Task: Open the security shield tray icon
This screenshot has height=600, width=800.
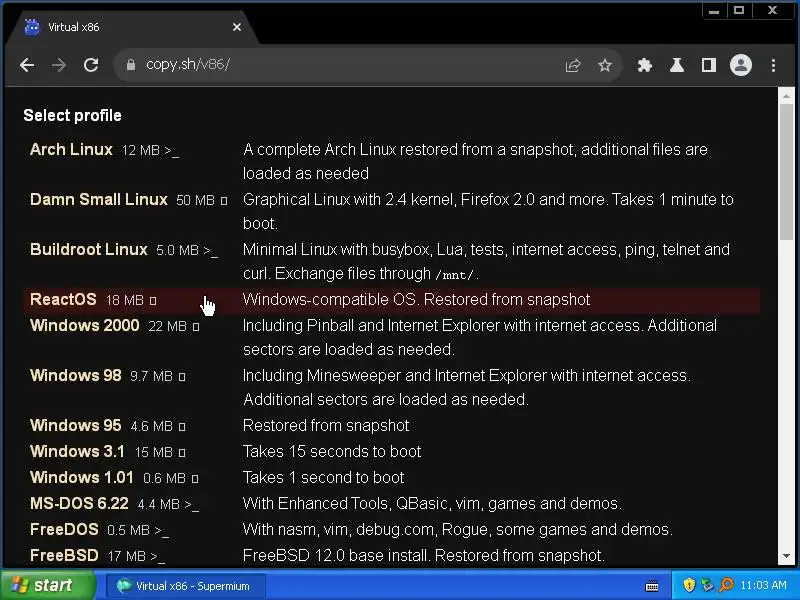Action: click(689, 585)
